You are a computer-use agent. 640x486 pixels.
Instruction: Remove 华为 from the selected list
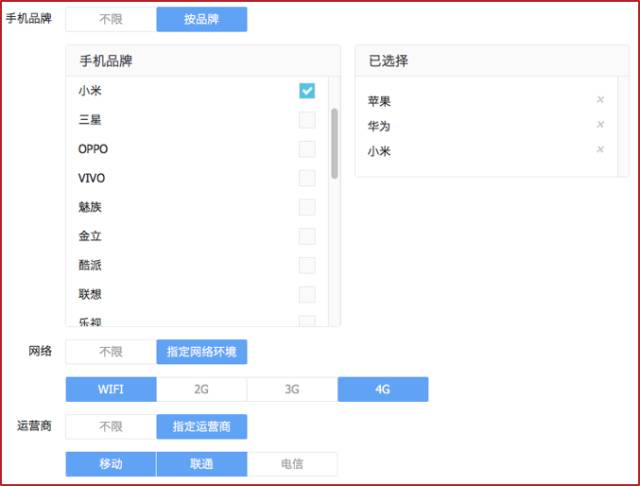click(600, 125)
